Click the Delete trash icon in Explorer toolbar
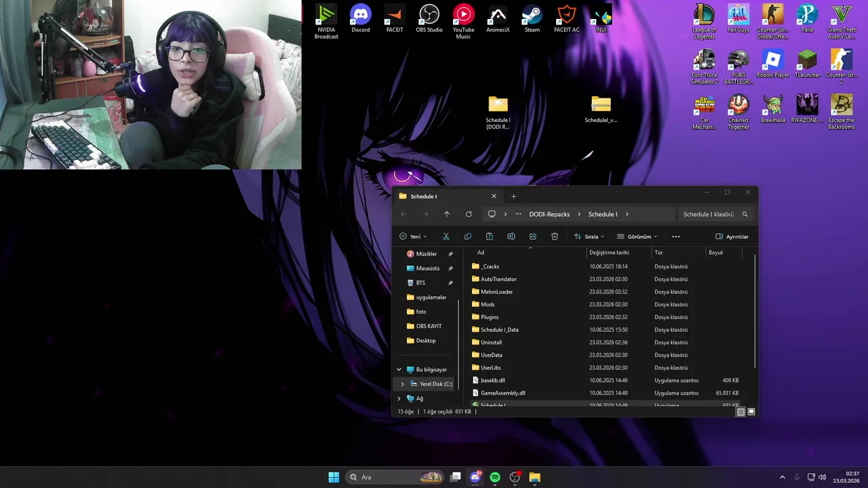This screenshot has height=488, width=868. click(x=555, y=237)
